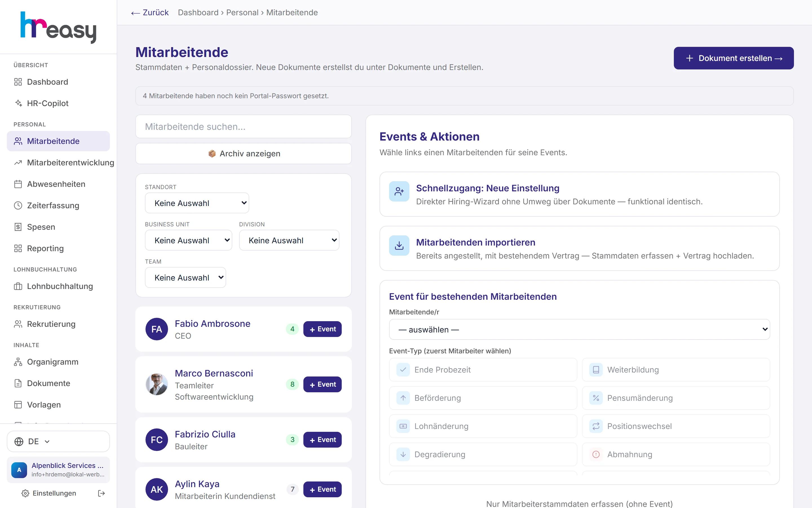The width and height of the screenshot is (812, 508).
Task: Click Archiv anzeigen button
Action: [x=244, y=154]
